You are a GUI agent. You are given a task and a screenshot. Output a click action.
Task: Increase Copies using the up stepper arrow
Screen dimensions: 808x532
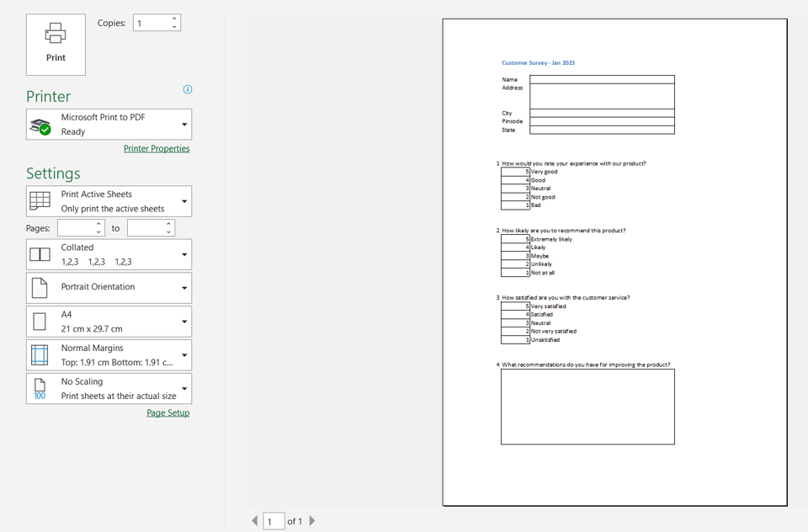pyautogui.click(x=175, y=18)
